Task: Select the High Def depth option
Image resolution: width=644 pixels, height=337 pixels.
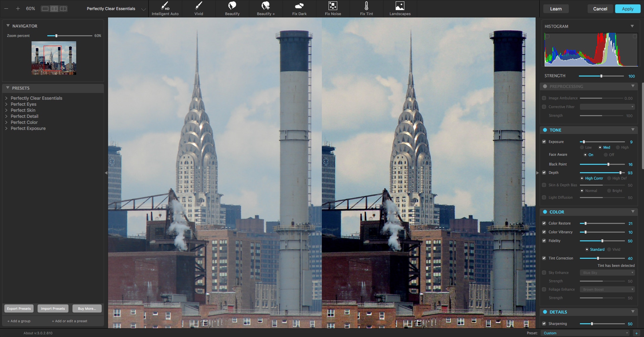Action: 609,178
